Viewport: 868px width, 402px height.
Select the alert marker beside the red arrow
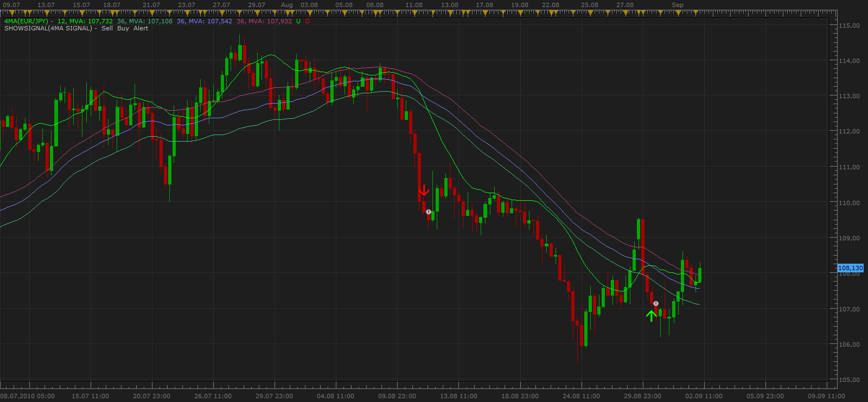(x=429, y=212)
